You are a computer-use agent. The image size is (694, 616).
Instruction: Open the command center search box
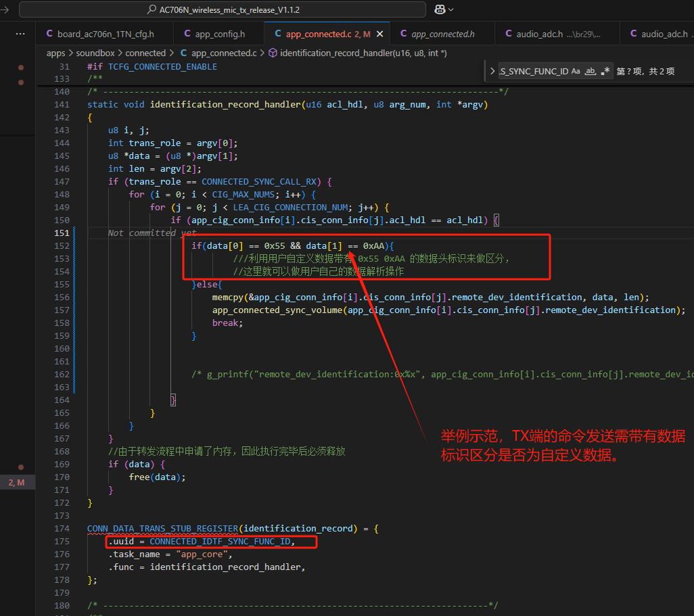223,9
